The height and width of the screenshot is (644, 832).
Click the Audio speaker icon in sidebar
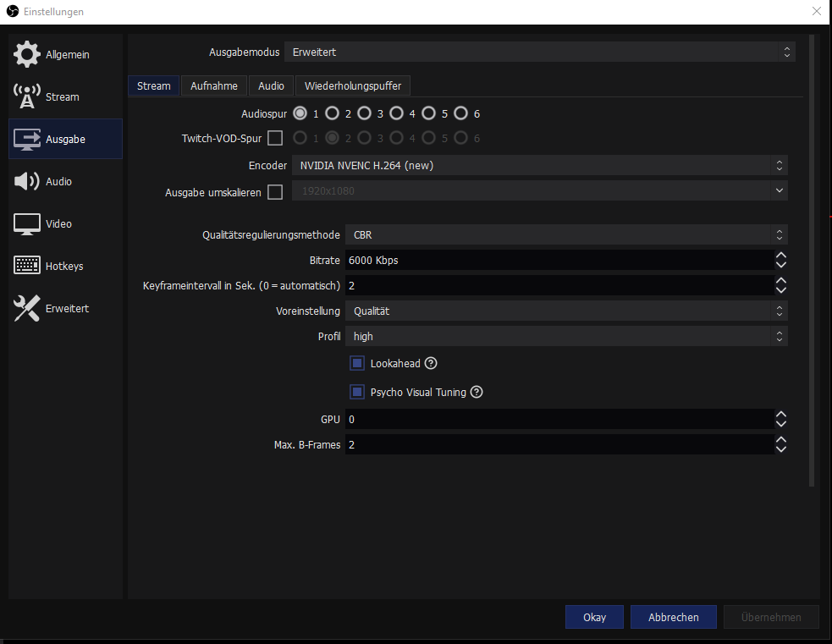(27, 182)
